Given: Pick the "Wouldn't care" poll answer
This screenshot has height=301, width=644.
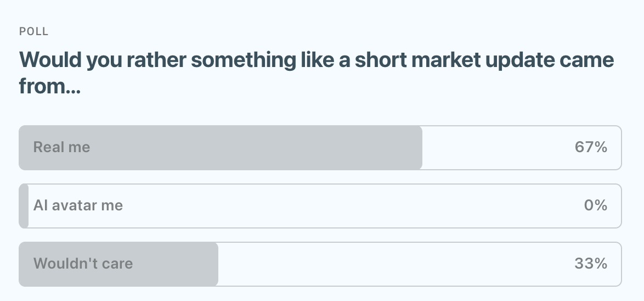Looking at the screenshot, I should tap(320, 264).
